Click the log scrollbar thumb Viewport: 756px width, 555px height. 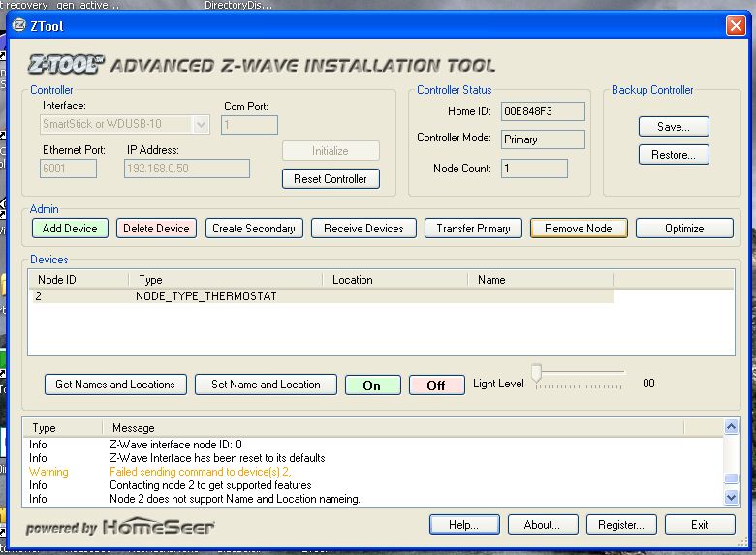pos(731,478)
